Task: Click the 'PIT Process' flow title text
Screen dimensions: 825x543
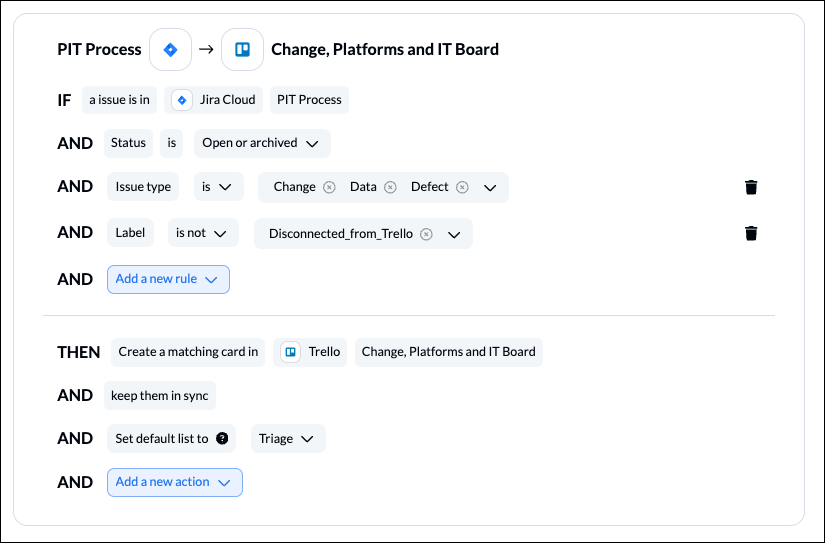Action: [x=99, y=49]
